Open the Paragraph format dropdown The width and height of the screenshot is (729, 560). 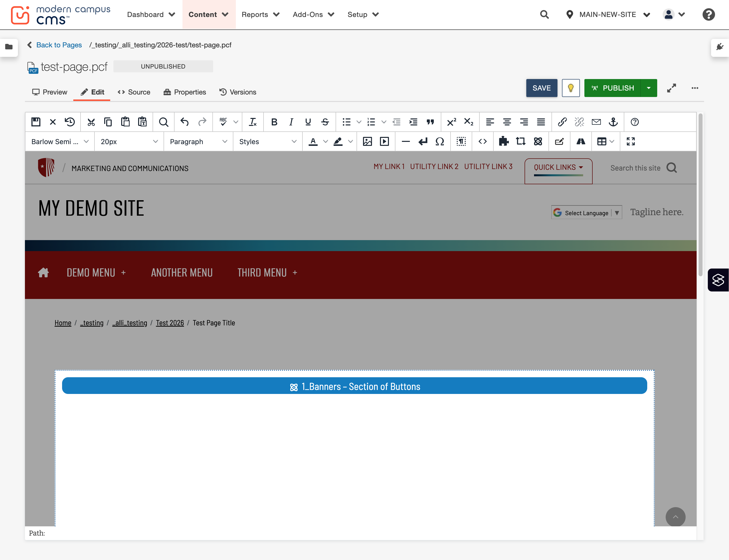[199, 141]
